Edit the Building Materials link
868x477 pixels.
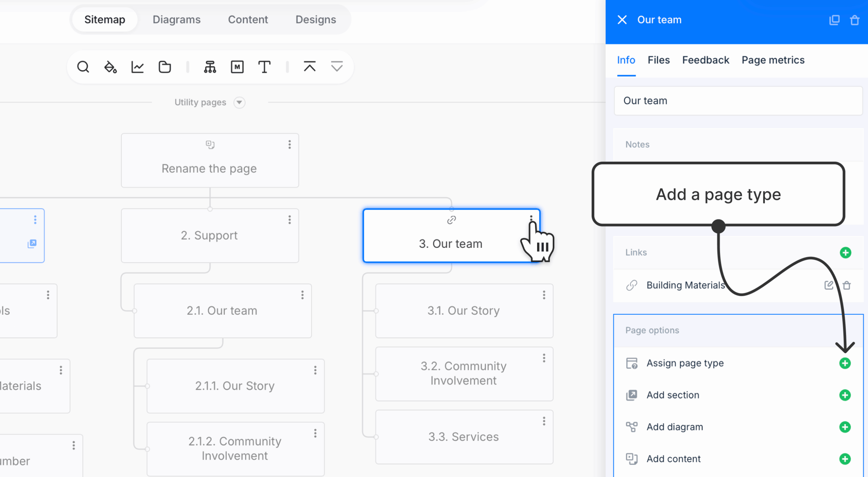829,285
